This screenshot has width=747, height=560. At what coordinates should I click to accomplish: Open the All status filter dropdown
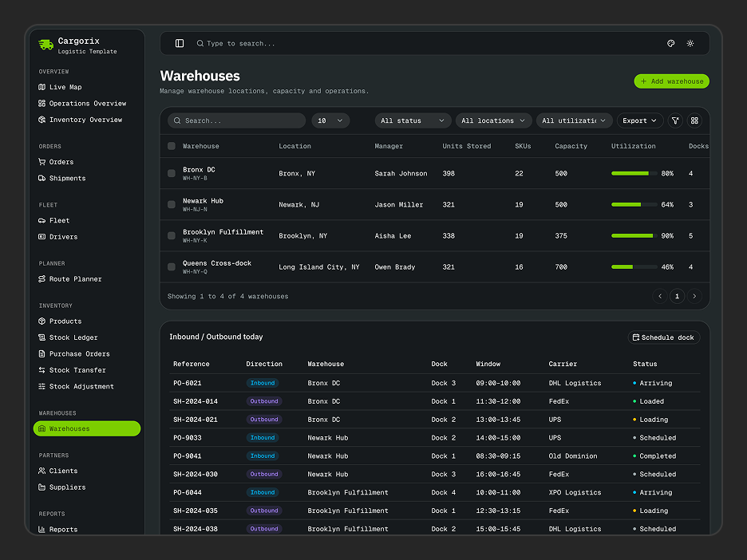[413, 120]
